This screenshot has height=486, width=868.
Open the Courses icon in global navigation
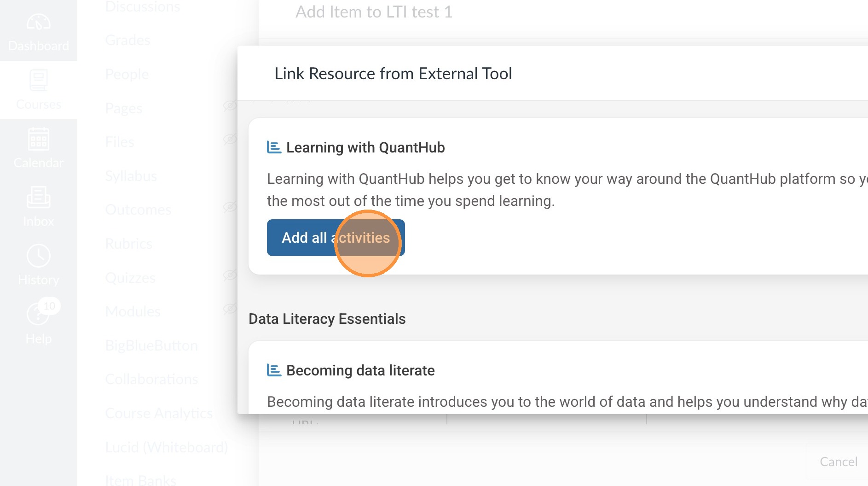coord(39,81)
